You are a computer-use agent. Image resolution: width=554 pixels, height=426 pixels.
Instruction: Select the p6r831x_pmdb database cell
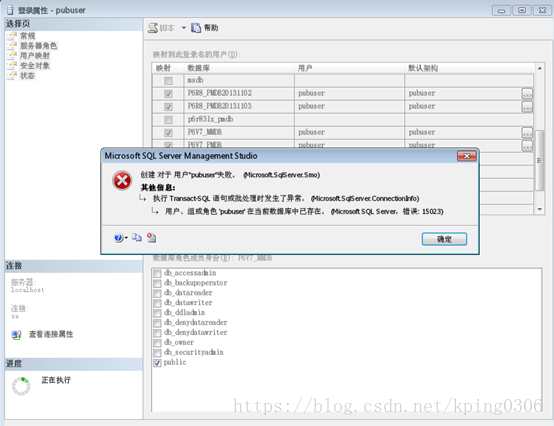(239, 119)
